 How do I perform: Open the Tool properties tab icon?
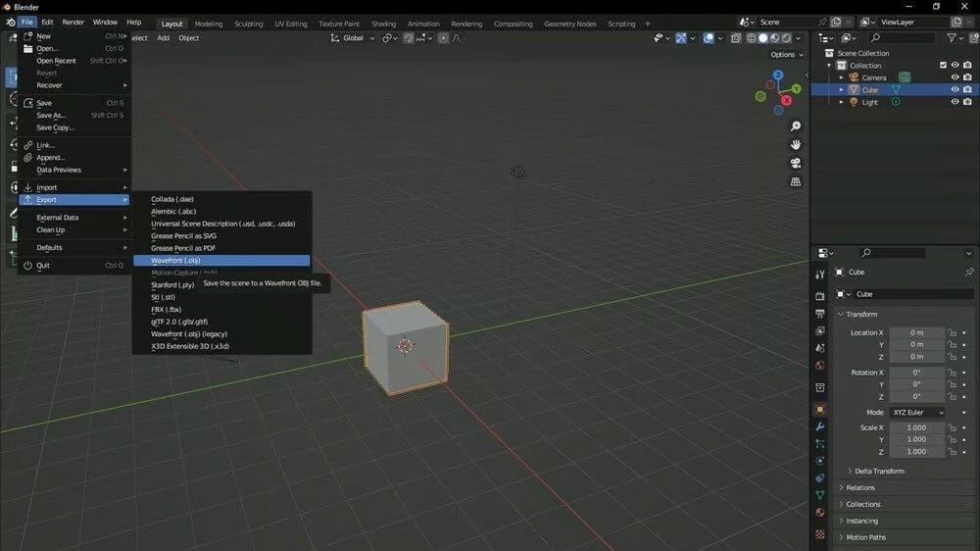820,275
